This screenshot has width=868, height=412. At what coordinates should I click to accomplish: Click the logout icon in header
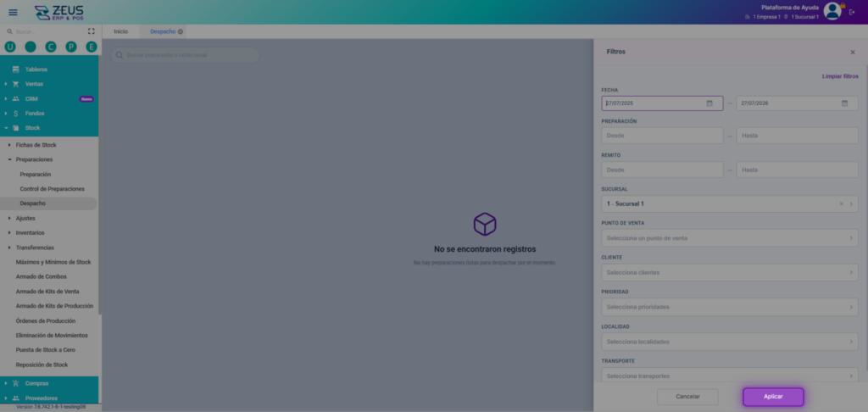(x=852, y=12)
